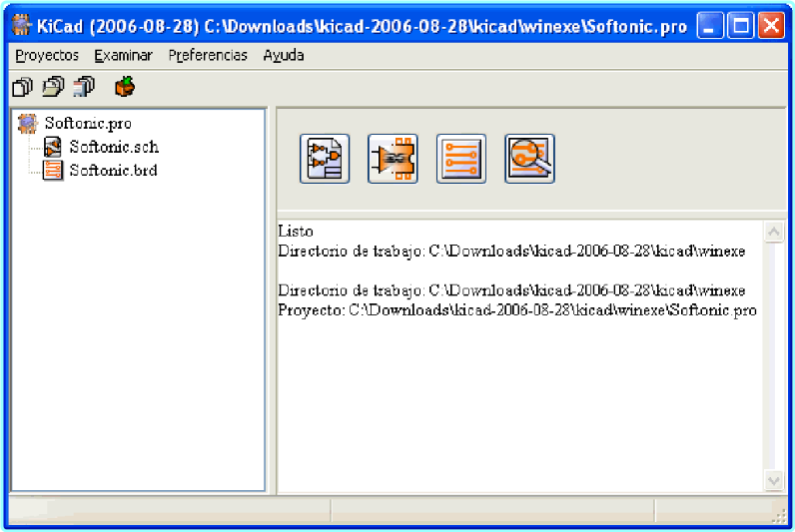Open the Proyectos menu
795x532 pixels.
coord(47,55)
